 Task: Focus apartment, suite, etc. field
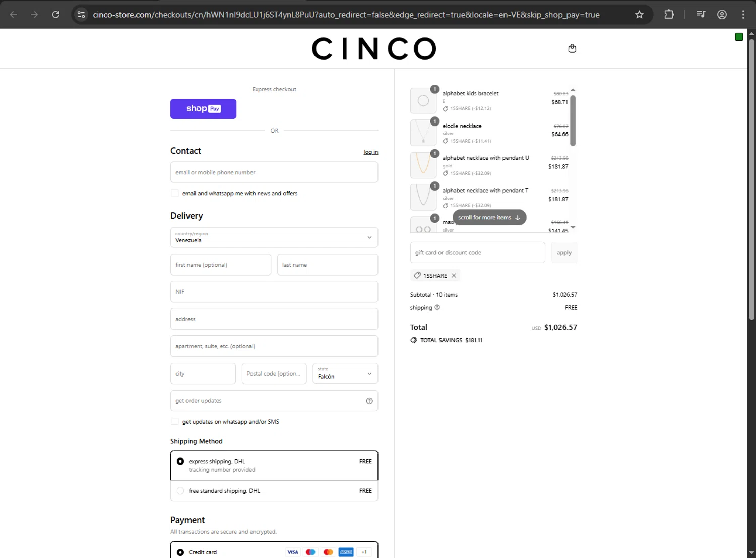[274, 346]
